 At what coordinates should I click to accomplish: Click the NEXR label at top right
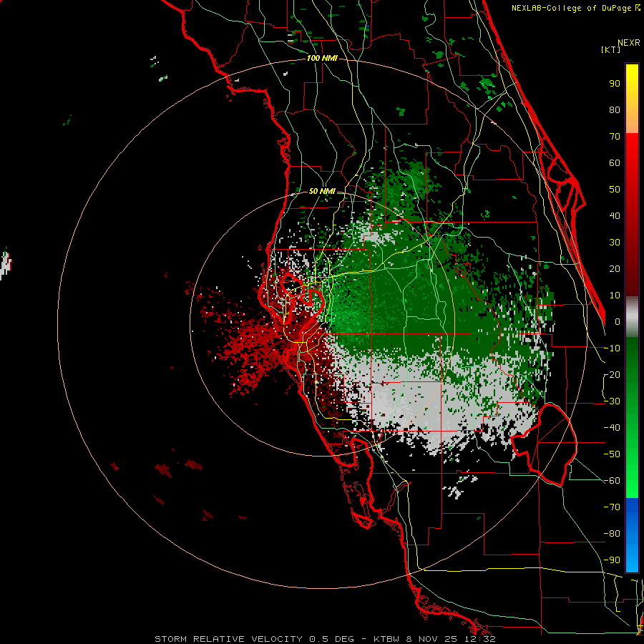629,43
